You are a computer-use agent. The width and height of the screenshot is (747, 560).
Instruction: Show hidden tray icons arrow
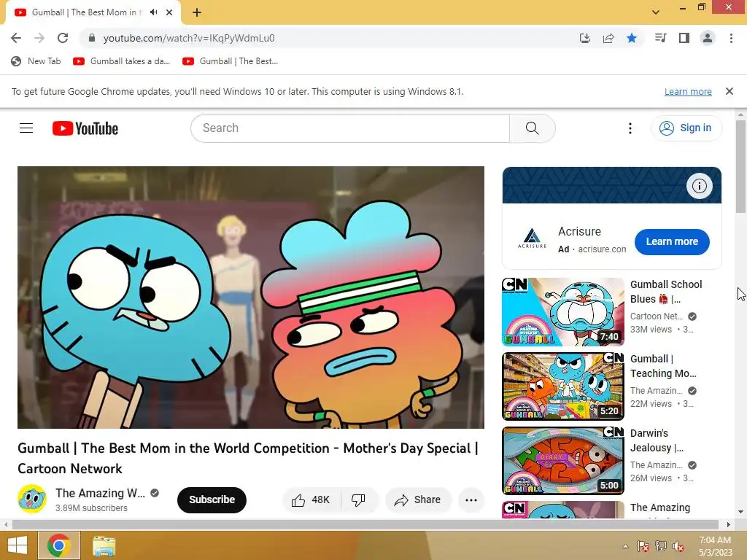[625, 546]
